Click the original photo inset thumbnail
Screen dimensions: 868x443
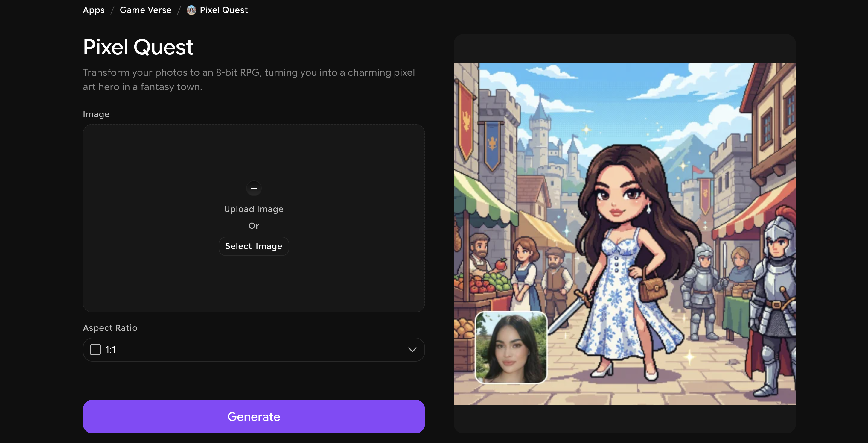(x=511, y=347)
